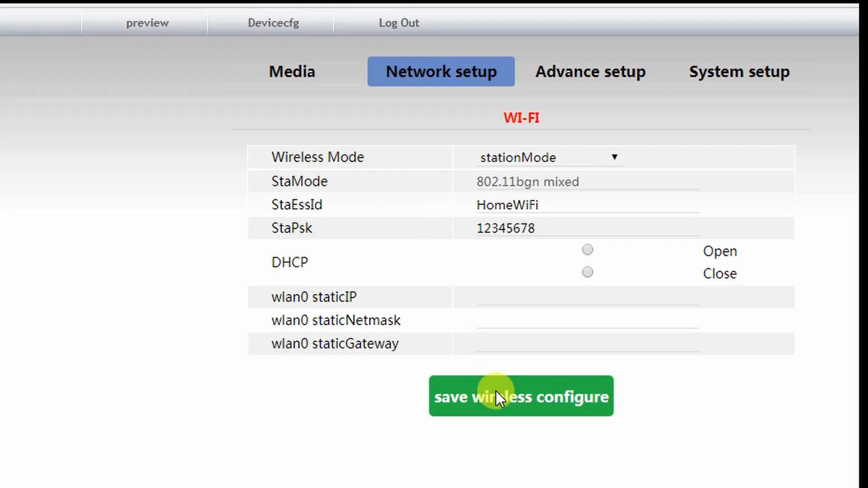The image size is (868, 488).
Task: Open the preview menu item
Action: click(x=147, y=23)
